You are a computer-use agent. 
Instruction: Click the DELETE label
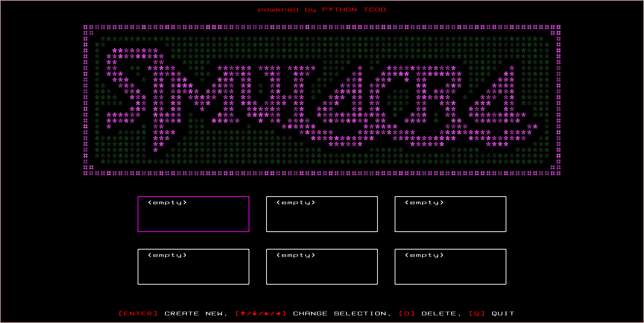click(439, 313)
